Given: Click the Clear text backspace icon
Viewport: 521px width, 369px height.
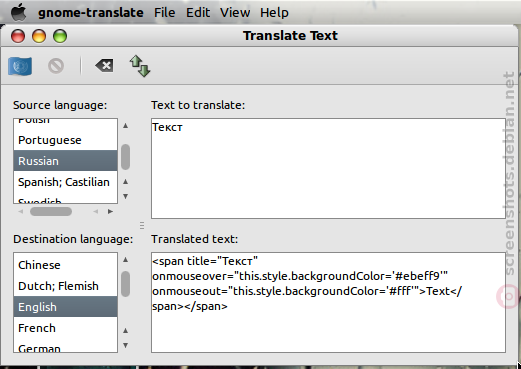Looking at the screenshot, I should pyautogui.click(x=104, y=65).
